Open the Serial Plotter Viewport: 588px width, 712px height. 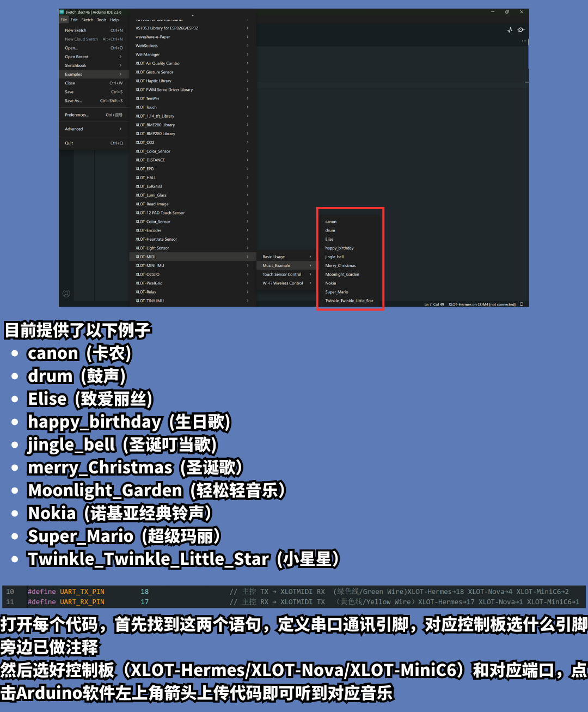click(510, 30)
